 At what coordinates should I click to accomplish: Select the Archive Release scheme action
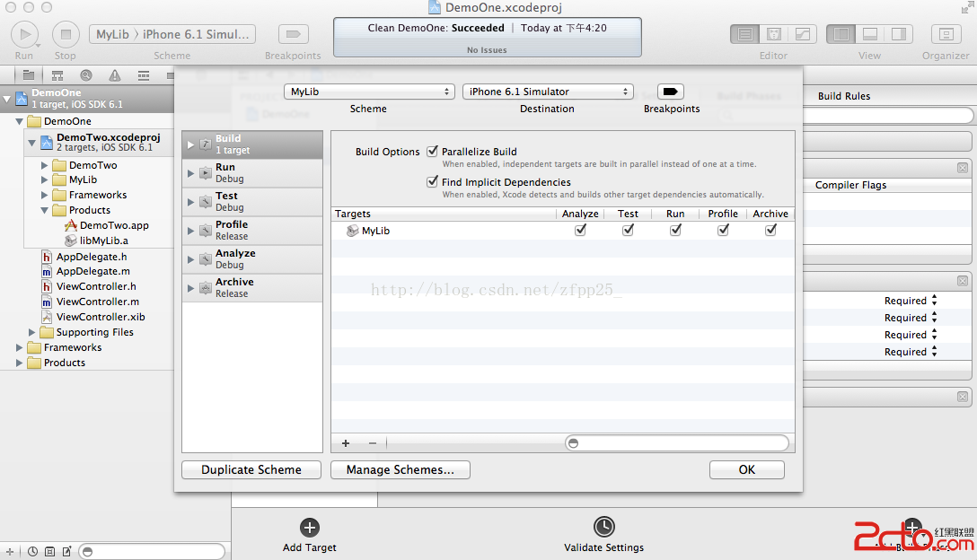251,287
